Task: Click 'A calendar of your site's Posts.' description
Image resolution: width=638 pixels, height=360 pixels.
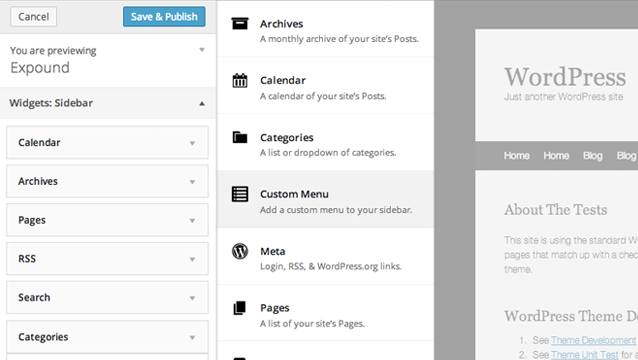Action: point(323,96)
